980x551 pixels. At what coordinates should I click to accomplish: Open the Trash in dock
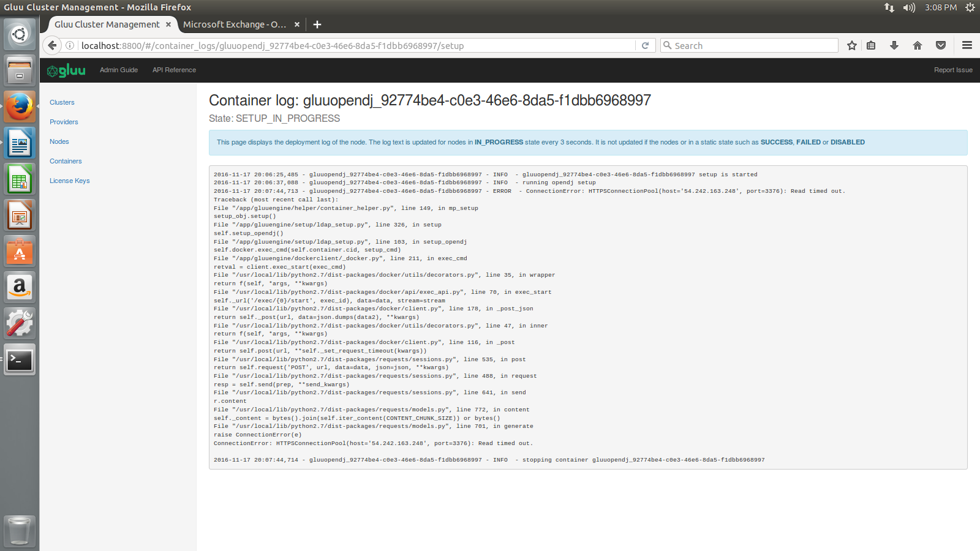point(20,530)
